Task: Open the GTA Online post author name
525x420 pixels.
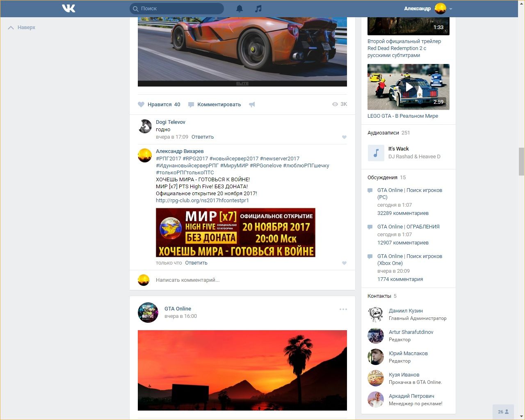Action: coord(178,309)
